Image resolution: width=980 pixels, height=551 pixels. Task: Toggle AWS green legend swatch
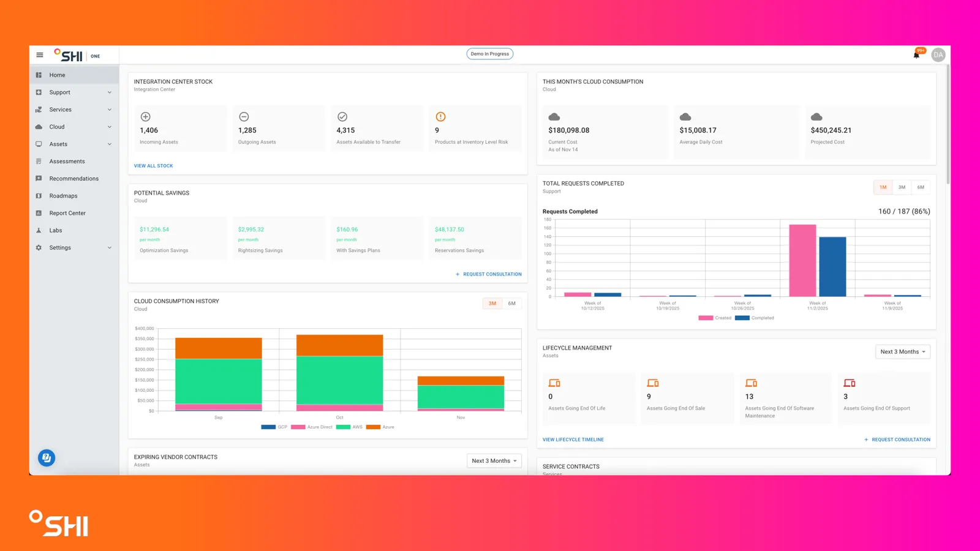(343, 427)
